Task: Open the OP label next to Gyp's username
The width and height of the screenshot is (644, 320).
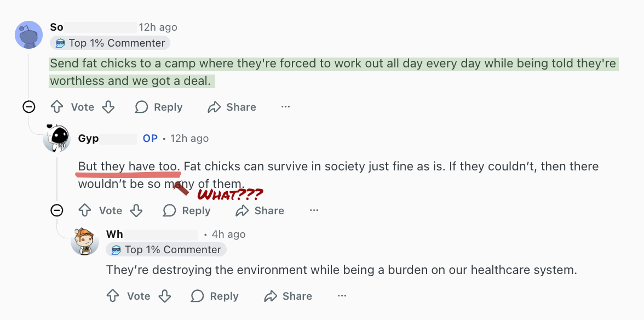Action: pyautogui.click(x=150, y=138)
